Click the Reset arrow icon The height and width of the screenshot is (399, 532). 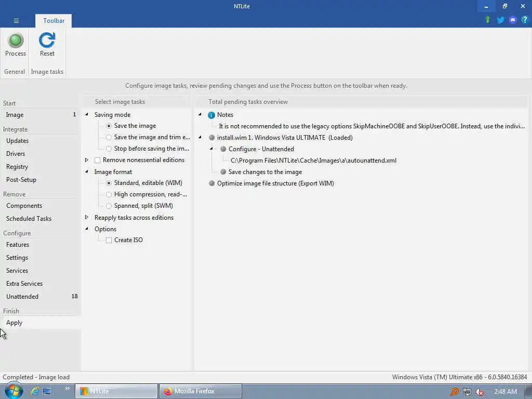click(x=47, y=40)
